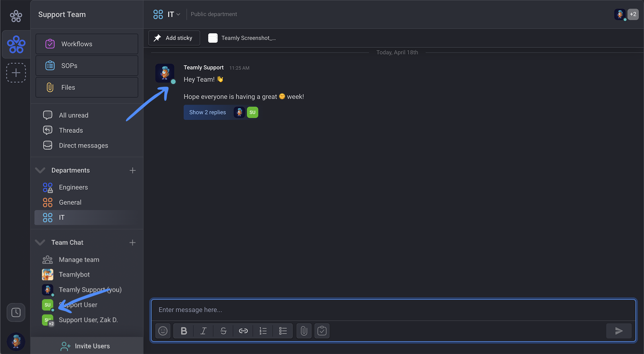The height and width of the screenshot is (354, 644).
Task: Add a new department with plus icon
Action: coord(133,170)
